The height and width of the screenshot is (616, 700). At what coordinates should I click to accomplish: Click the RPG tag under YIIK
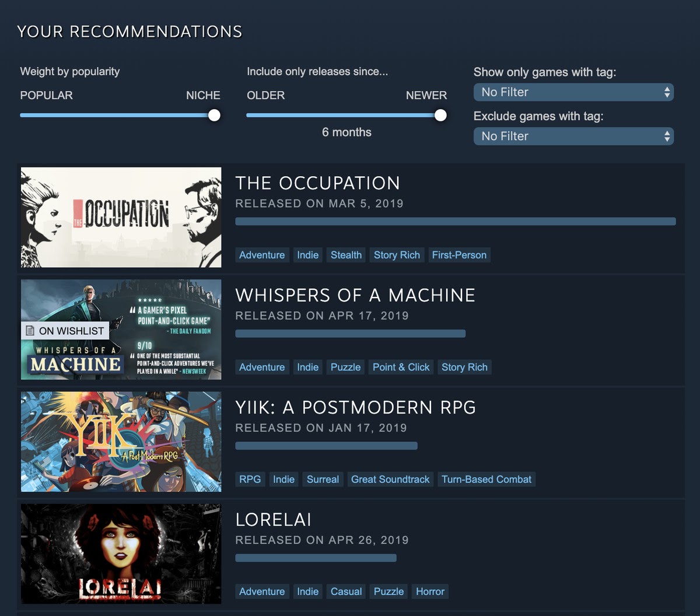pos(250,479)
